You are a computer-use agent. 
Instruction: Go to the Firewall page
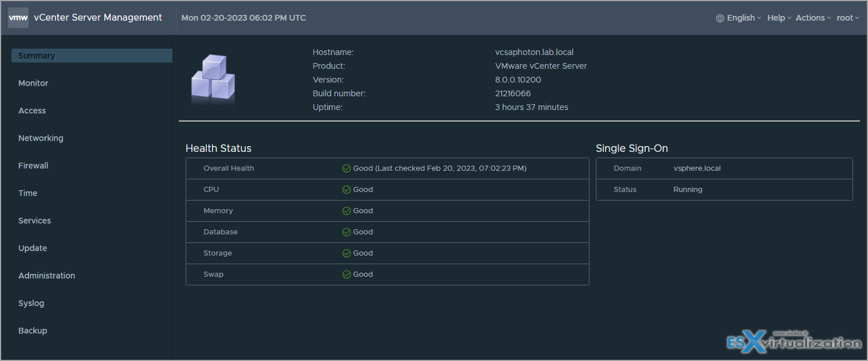(33, 166)
